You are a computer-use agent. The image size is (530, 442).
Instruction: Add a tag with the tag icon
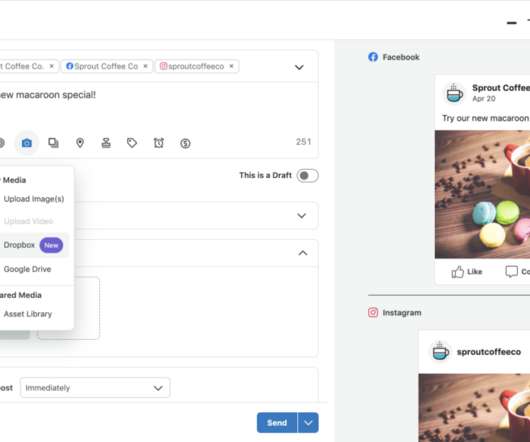click(x=132, y=143)
